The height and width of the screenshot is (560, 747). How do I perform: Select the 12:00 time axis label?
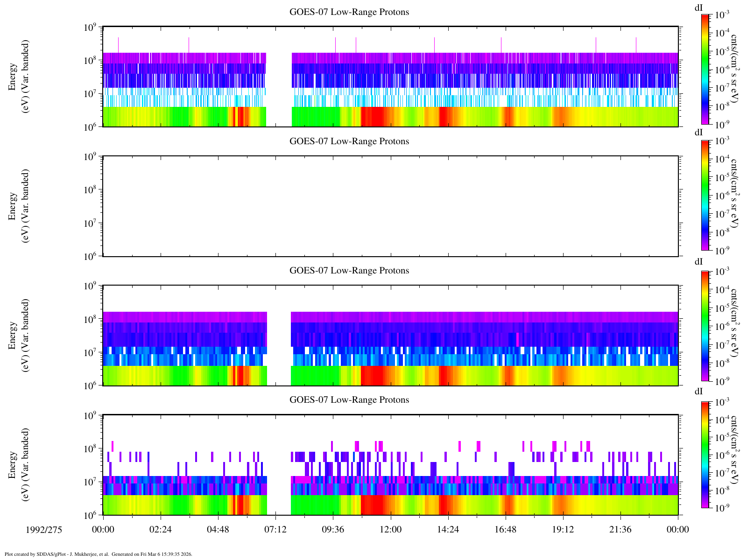[x=390, y=530]
